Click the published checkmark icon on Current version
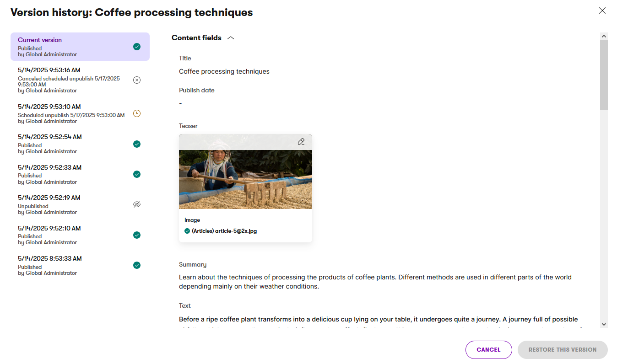This screenshot has width=617, height=364. click(x=136, y=47)
